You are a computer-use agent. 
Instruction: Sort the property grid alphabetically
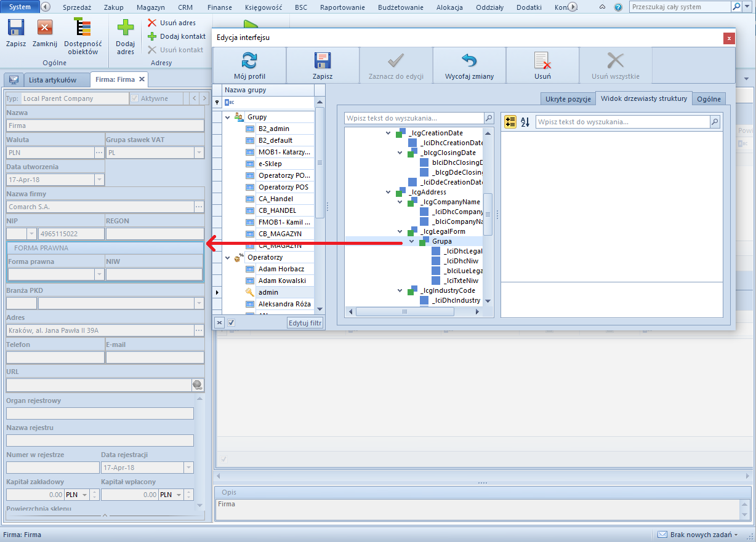(525, 122)
